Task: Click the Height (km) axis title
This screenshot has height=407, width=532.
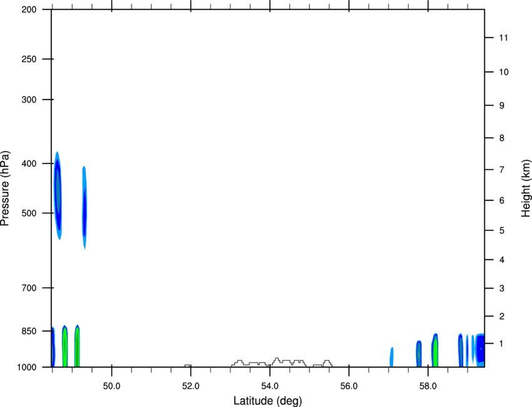Action: click(526, 188)
